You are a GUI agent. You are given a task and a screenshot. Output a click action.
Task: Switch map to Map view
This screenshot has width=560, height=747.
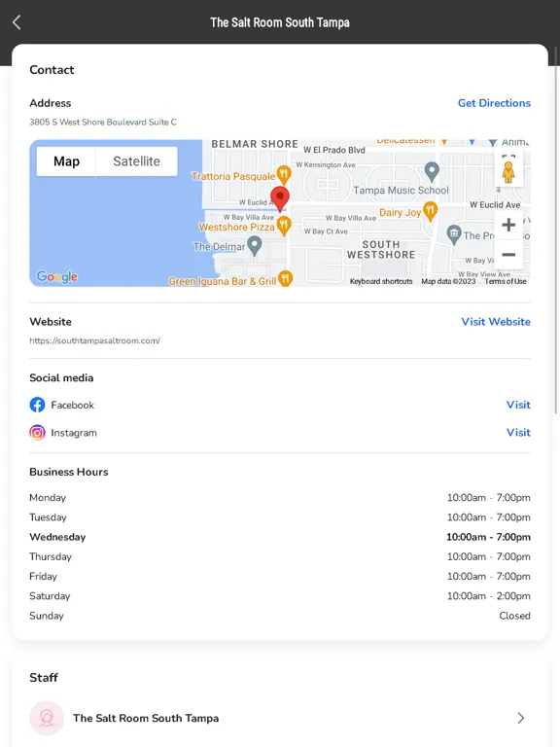click(66, 161)
